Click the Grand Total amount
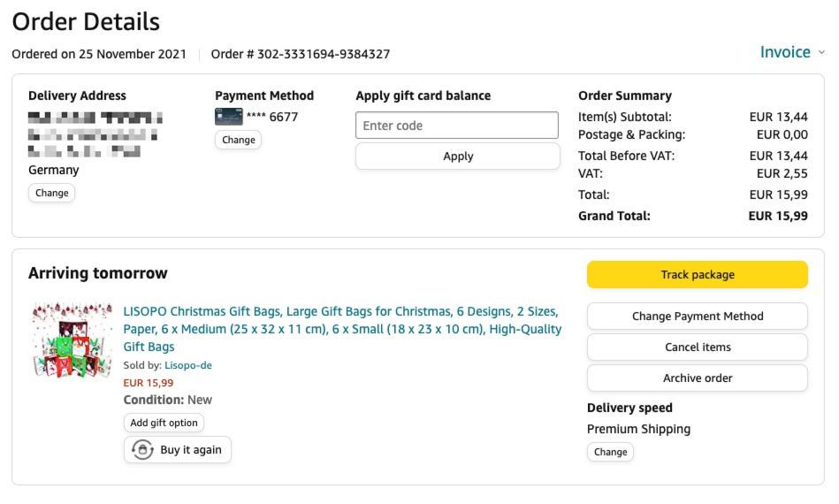Viewport: 839px width, 504px height. pyautogui.click(x=777, y=216)
